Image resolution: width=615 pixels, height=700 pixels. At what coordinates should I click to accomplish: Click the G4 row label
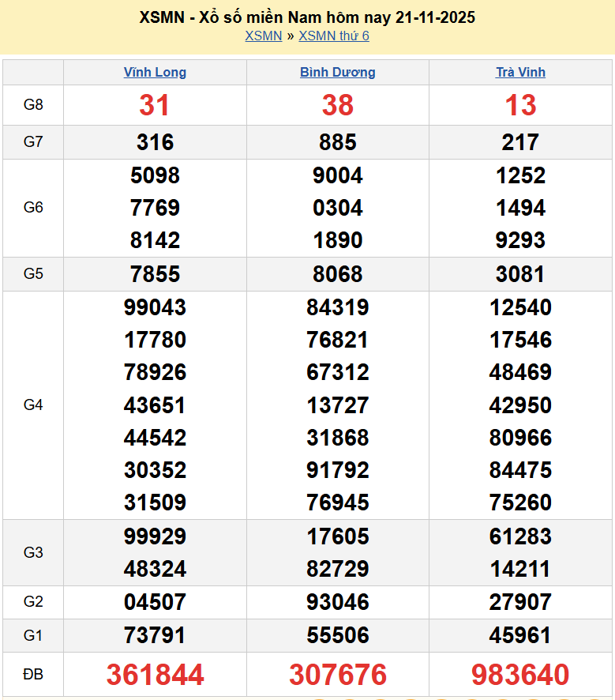coord(33,405)
